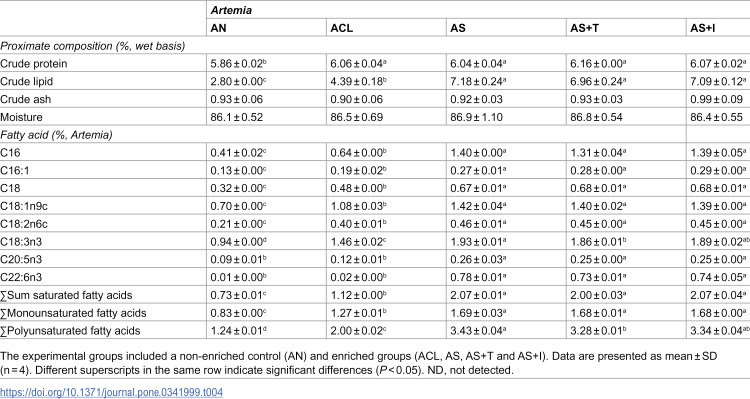Click the AS crude lipid value 7.18
The width and height of the screenshot is (750, 399).
coord(478,81)
